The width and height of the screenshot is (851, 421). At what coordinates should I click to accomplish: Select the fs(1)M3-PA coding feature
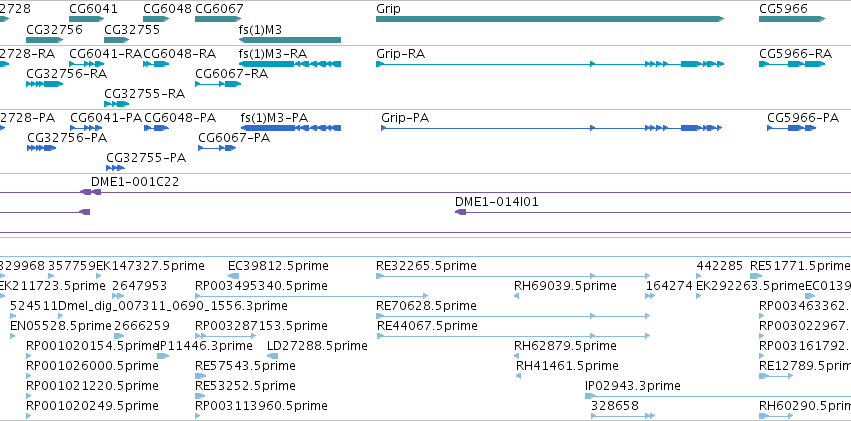coord(291,128)
